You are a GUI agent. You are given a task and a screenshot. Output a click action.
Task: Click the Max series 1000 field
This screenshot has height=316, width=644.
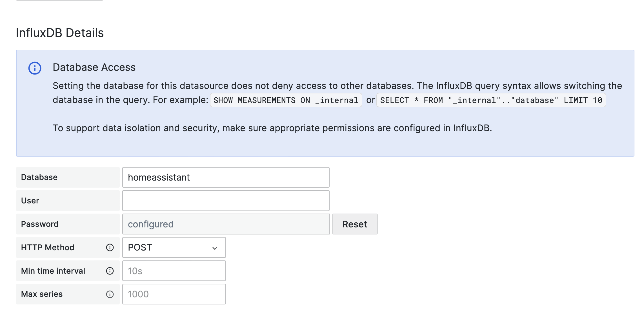pyautogui.click(x=174, y=294)
